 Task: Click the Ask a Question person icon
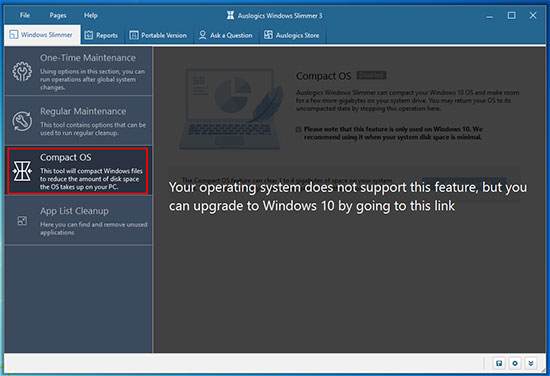pyautogui.click(x=202, y=35)
